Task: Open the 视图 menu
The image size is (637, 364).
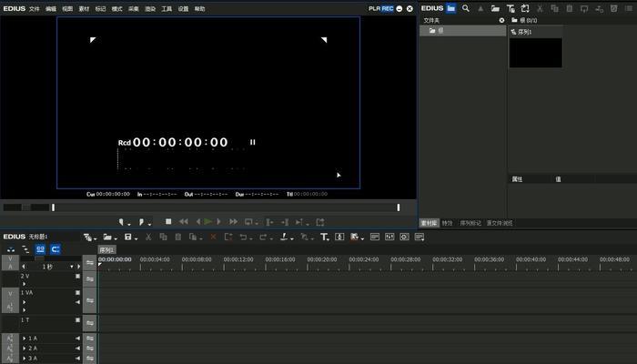Action: (67, 8)
